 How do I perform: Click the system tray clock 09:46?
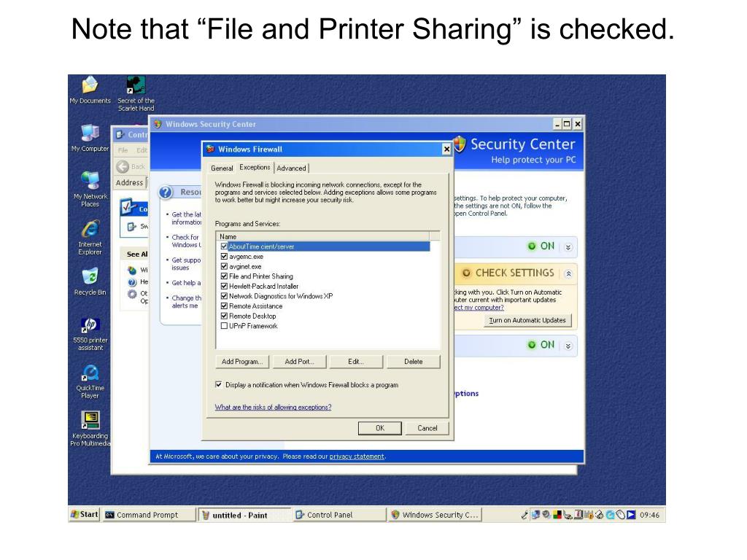click(649, 515)
